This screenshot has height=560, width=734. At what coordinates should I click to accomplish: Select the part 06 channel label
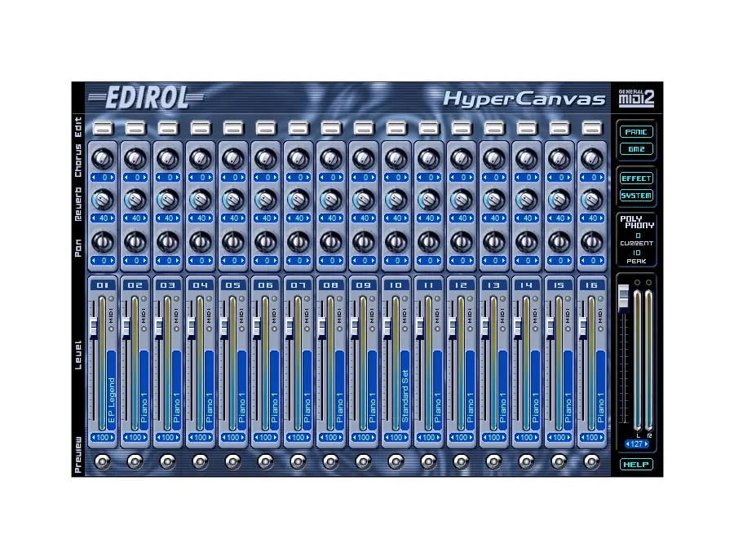click(265, 285)
